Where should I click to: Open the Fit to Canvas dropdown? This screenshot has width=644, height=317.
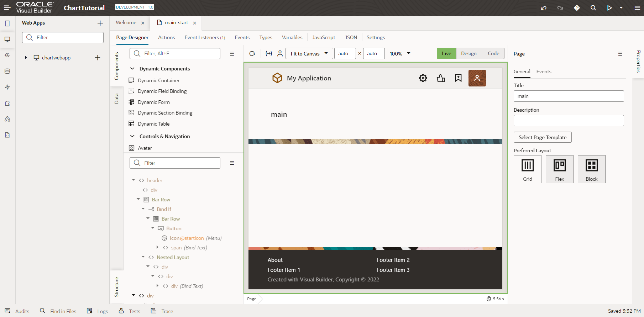coord(309,53)
